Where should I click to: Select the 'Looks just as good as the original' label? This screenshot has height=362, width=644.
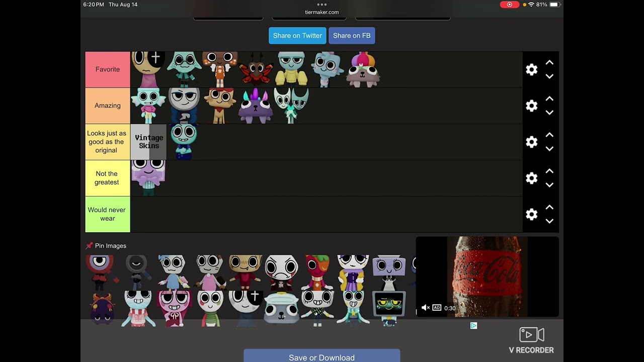click(x=108, y=142)
